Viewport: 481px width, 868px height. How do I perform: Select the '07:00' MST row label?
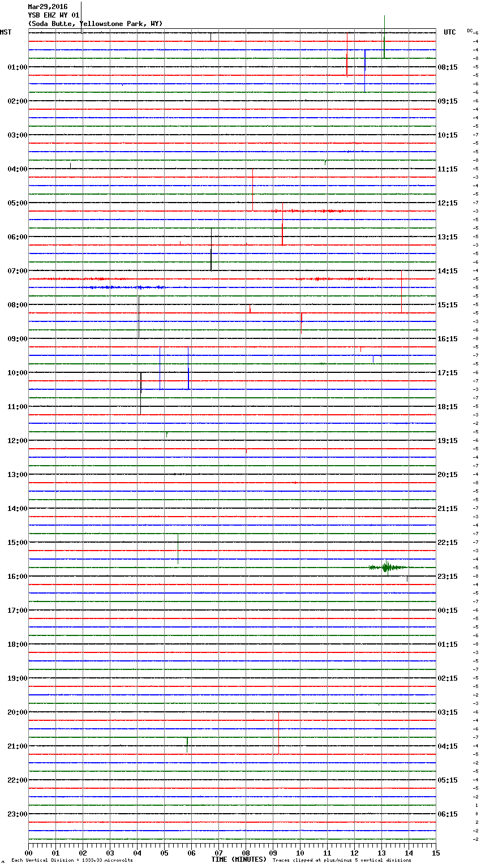click(x=18, y=271)
